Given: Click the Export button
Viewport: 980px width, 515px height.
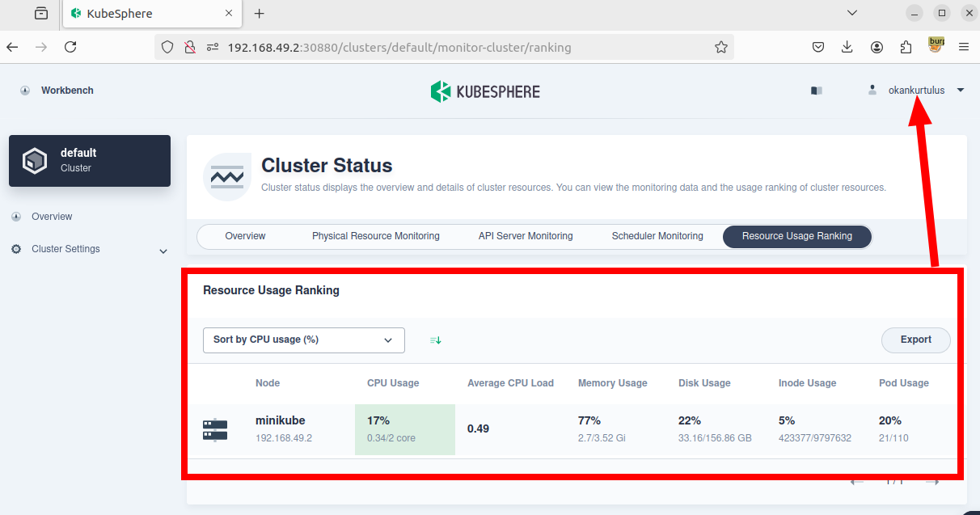Looking at the screenshot, I should coord(915,340).
